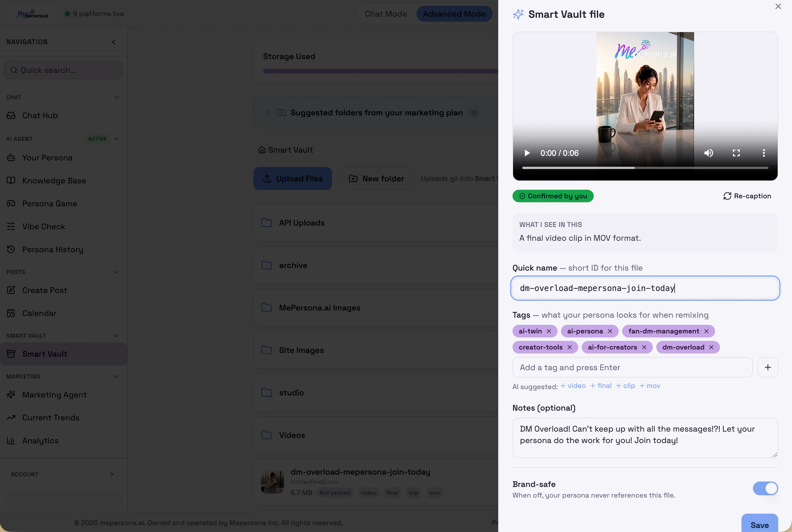Click the Add a tag input field
This screenshot has width=792, height=532.
(x=632, y=368)
